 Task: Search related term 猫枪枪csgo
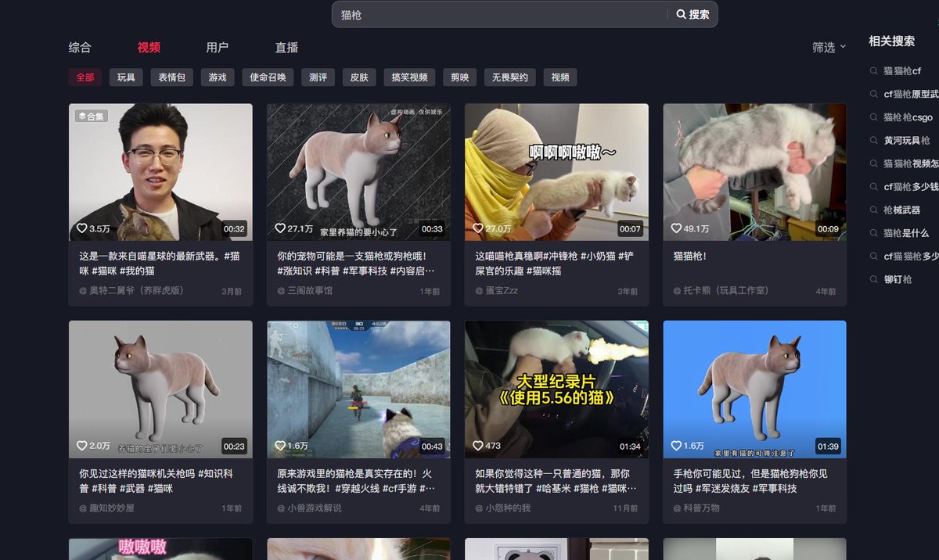click(908, 117)
